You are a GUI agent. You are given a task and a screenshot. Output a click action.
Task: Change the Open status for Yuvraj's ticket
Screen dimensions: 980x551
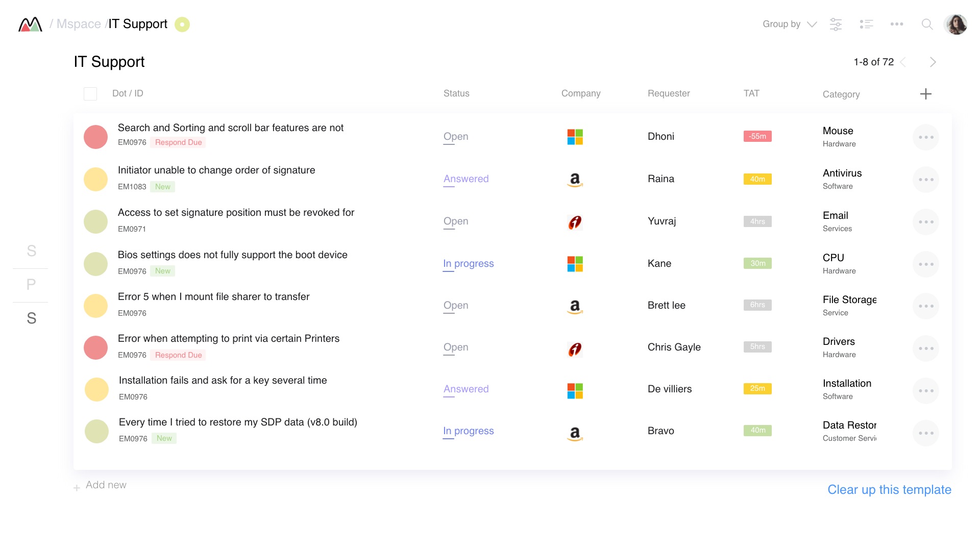coord(456,221)
